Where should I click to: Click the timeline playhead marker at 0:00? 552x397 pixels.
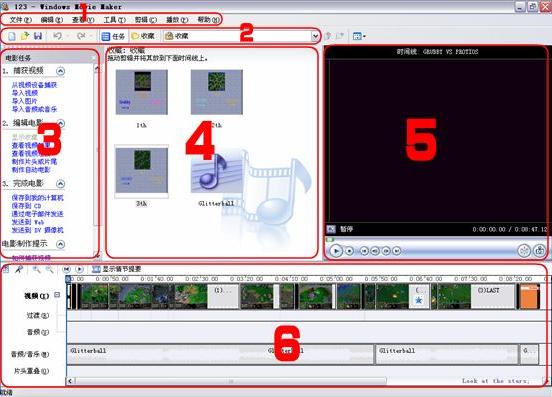(68, 279)
